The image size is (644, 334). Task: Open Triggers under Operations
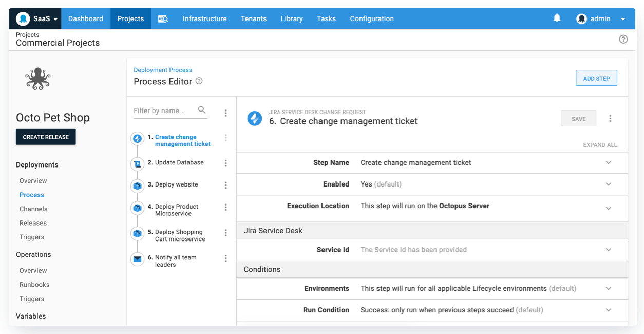[32, 299]
